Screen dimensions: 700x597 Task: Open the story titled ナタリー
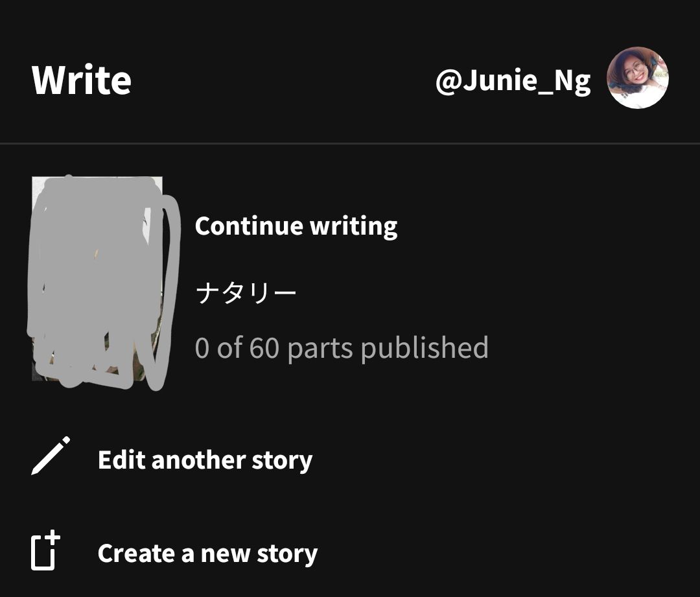click(246, 293)
